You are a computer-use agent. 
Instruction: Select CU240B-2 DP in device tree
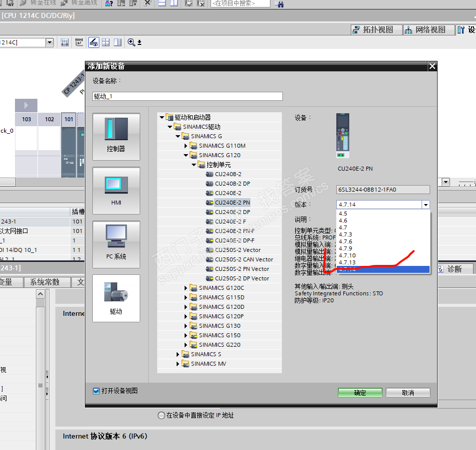[x=232, y=184]
